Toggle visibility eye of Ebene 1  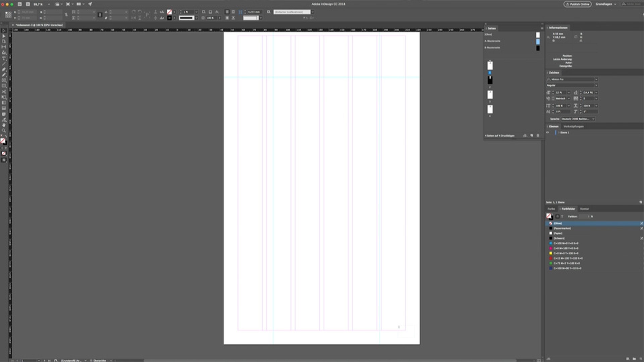coord(548,132)
